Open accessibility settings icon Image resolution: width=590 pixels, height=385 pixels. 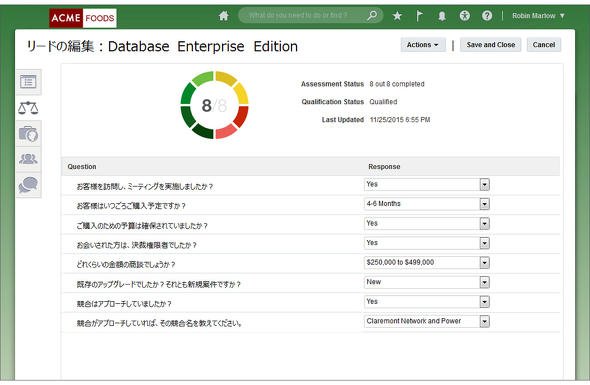pyautogui.click(x=465, y=15)
